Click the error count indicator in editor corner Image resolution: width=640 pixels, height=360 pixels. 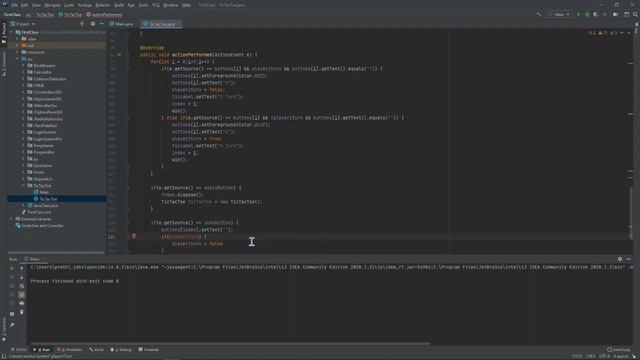[592, 33]
